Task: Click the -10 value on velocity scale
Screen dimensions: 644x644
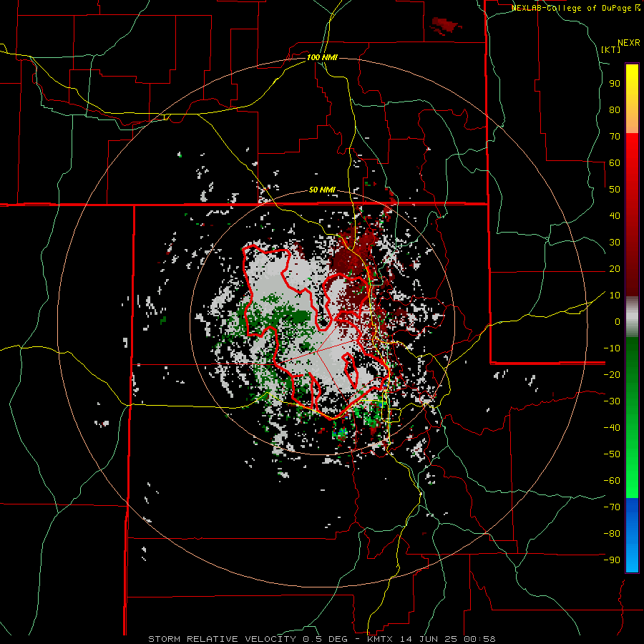Action: [x=612, y=348]
